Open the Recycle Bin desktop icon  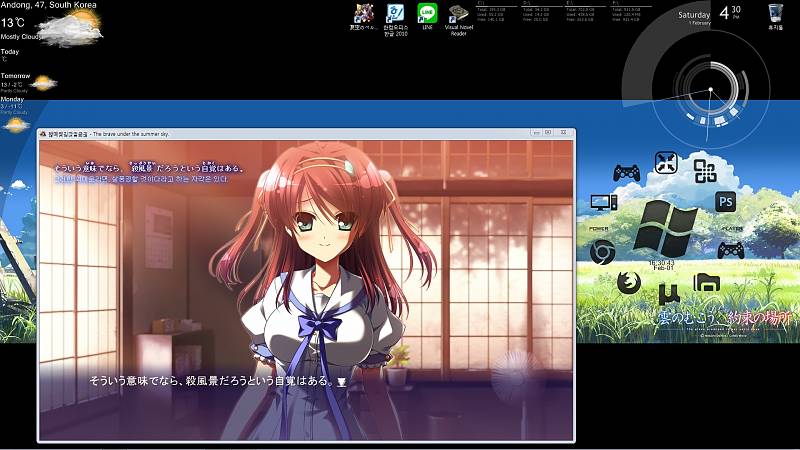pos(775,13)
